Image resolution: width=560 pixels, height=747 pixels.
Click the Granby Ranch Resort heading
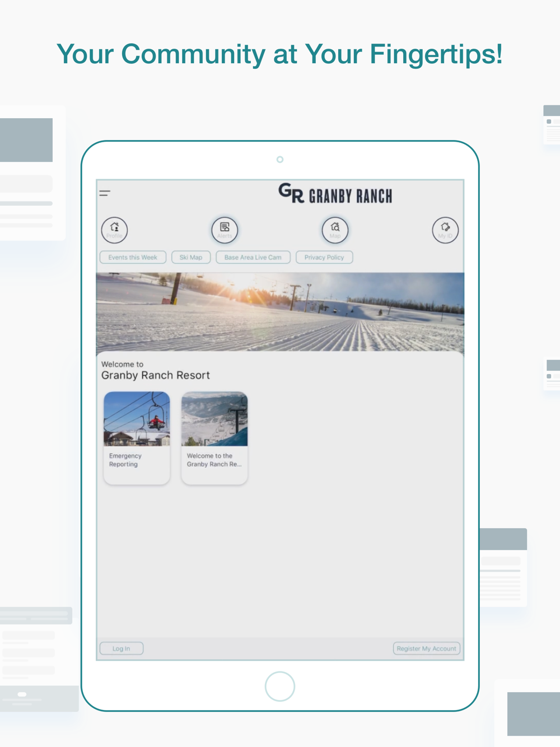pos(156,375)
